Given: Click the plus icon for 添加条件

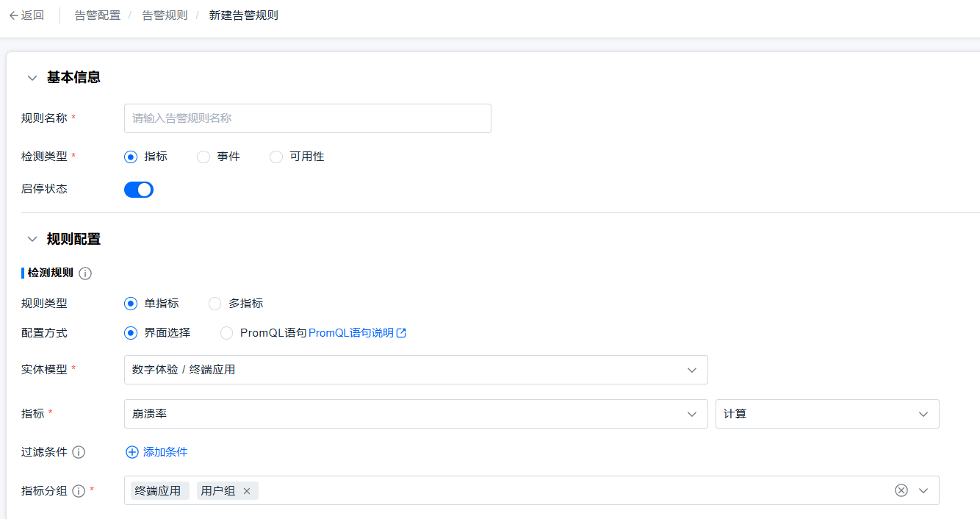Looking at the screenshot, I should tap(132, 452).
